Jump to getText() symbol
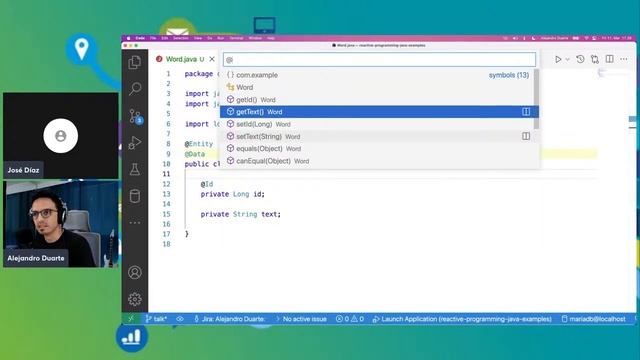Viewport: 640px width, 360px height. tap(379, 112)
